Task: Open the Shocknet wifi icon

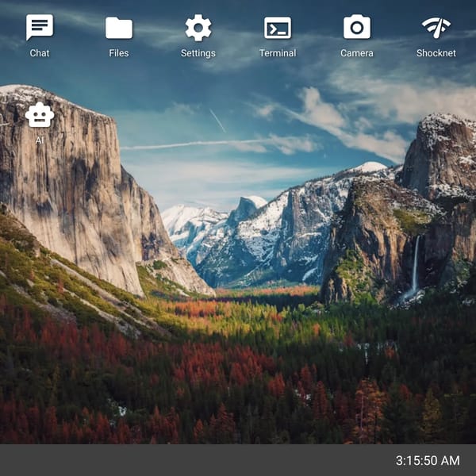Action: pyautogui.click(x=436, y=28)
